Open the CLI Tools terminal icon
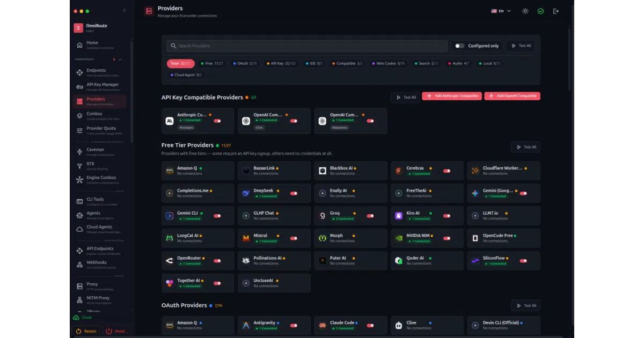 [79, 201]
